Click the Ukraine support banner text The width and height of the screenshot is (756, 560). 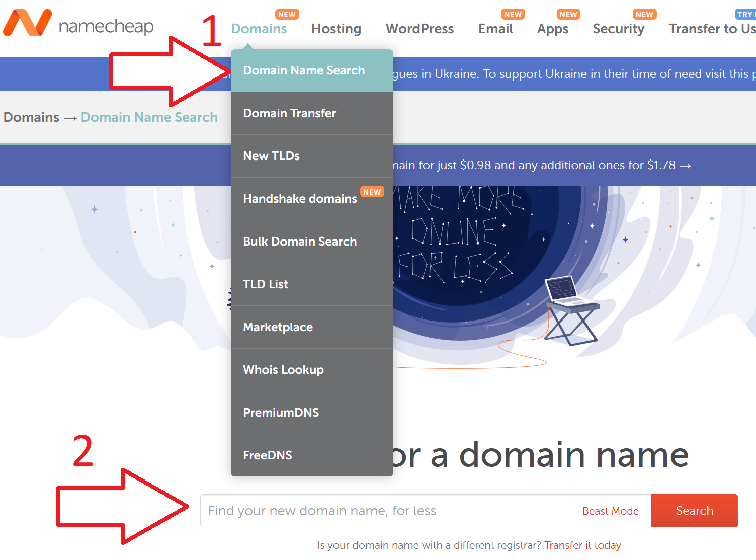click(573, 74)
